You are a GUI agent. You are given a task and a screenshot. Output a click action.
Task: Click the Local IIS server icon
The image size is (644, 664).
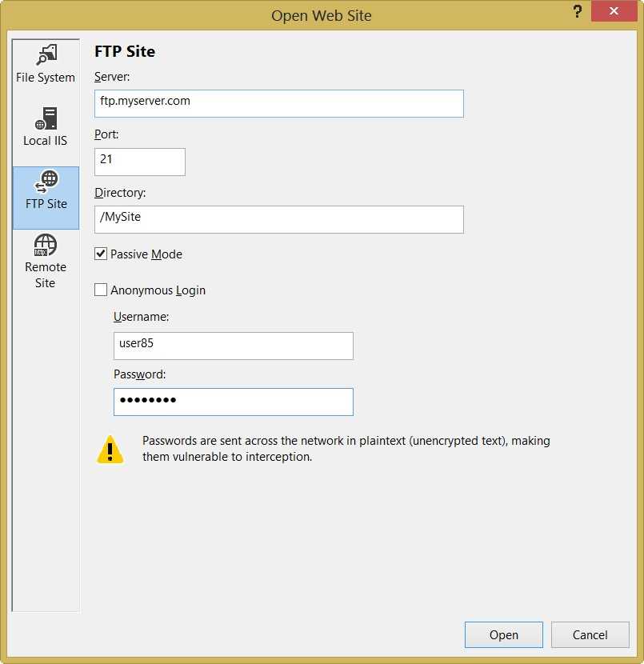[x=46, y=118]
